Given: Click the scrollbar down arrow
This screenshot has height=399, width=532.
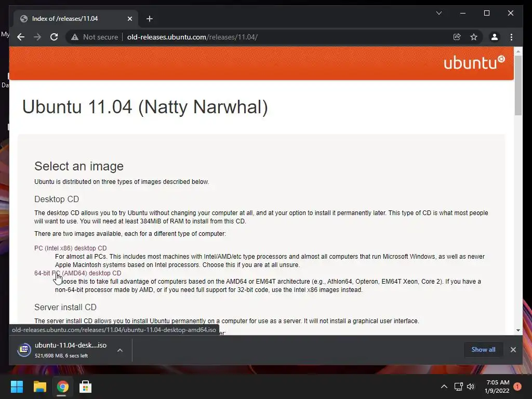Looking at the screenshot, I should point(518,330).
